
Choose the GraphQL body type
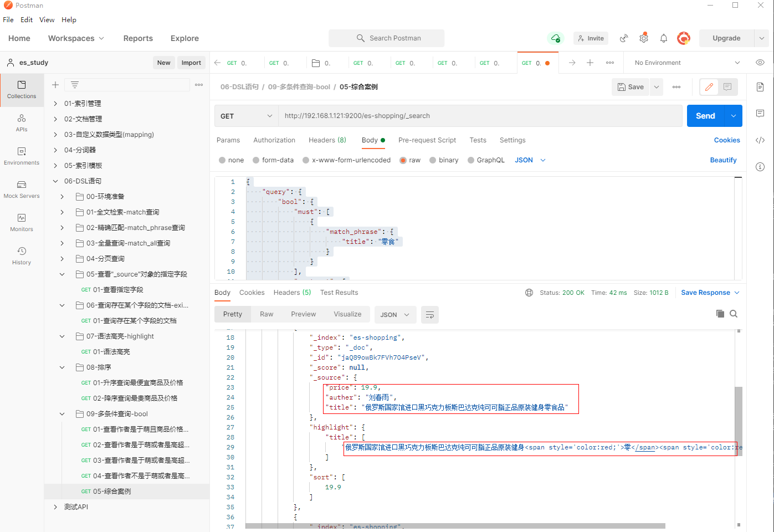point(471,160)
